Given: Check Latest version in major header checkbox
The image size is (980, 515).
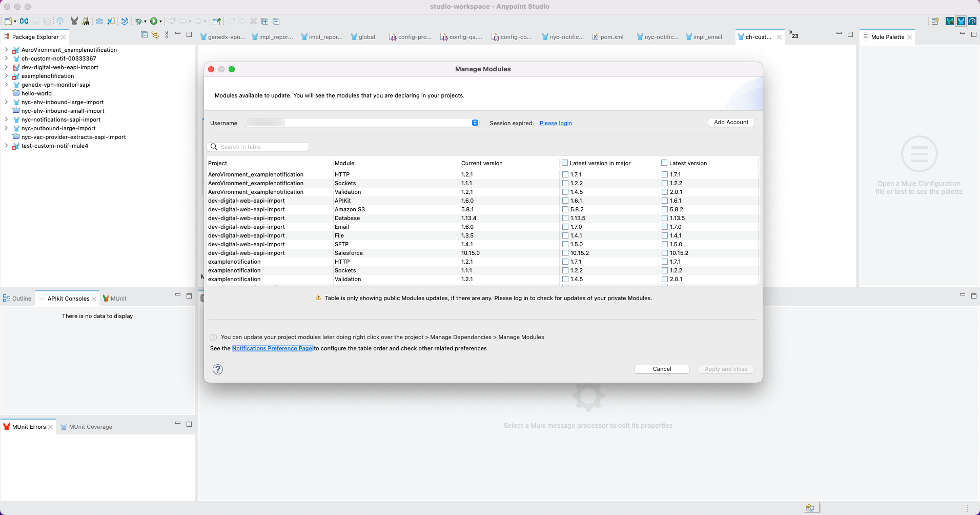Looking at the screenshot, I should (565, 163).
